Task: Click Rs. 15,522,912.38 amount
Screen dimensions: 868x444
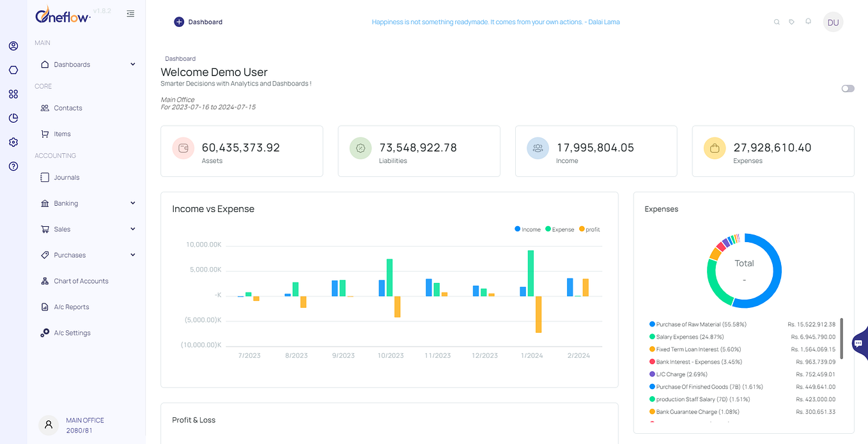Action: click(x=812, y=325)
